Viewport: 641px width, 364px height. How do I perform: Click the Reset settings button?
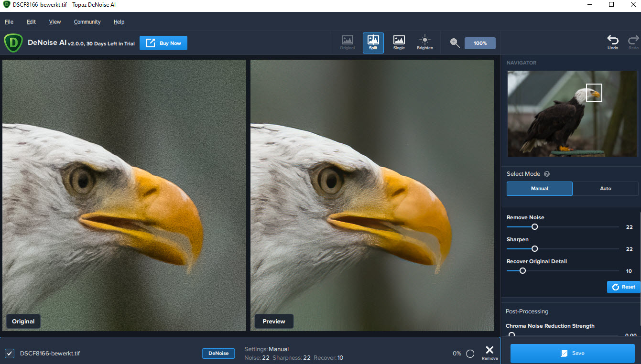tap(623, 287)
